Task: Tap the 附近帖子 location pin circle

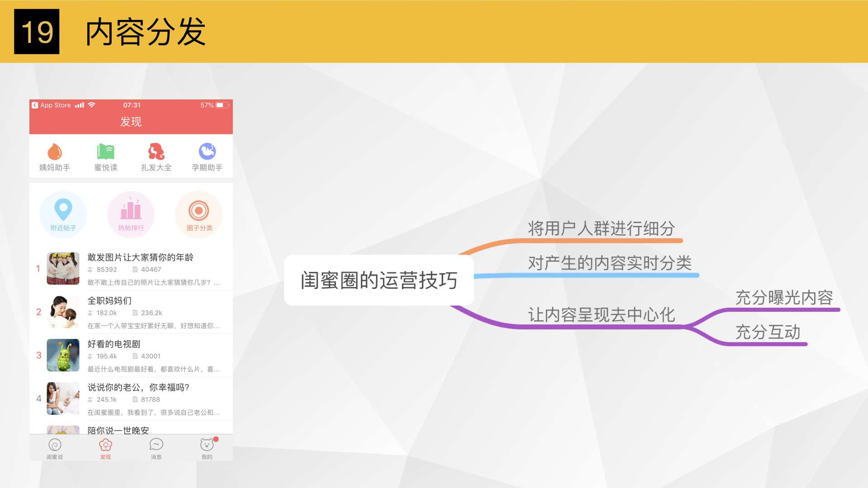Action: click(63, 215)
